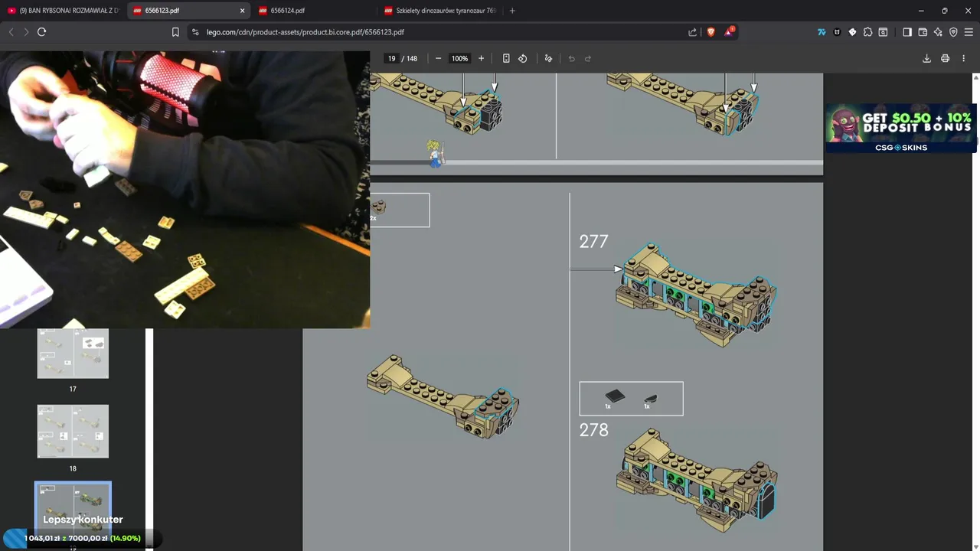The image size is (980, 551).
Task: Zoom out of the PDF
Action: tap(438, 58)
